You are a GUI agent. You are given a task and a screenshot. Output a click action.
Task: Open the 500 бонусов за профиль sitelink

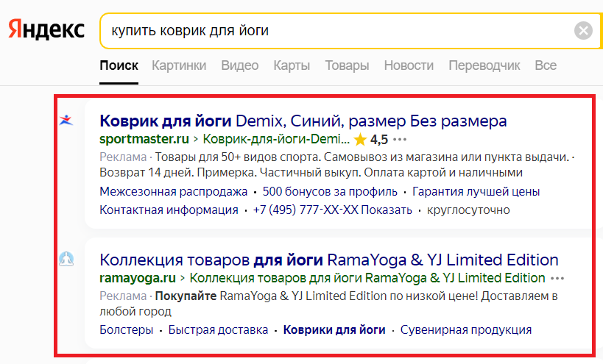click(x=330, y=191)
